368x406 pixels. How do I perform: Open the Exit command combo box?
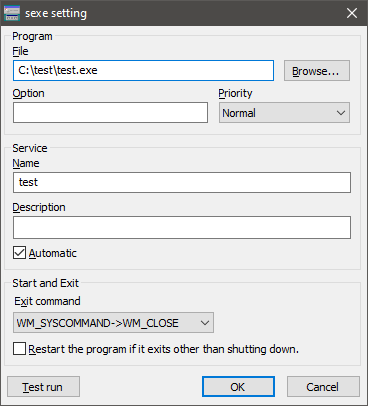113,323
